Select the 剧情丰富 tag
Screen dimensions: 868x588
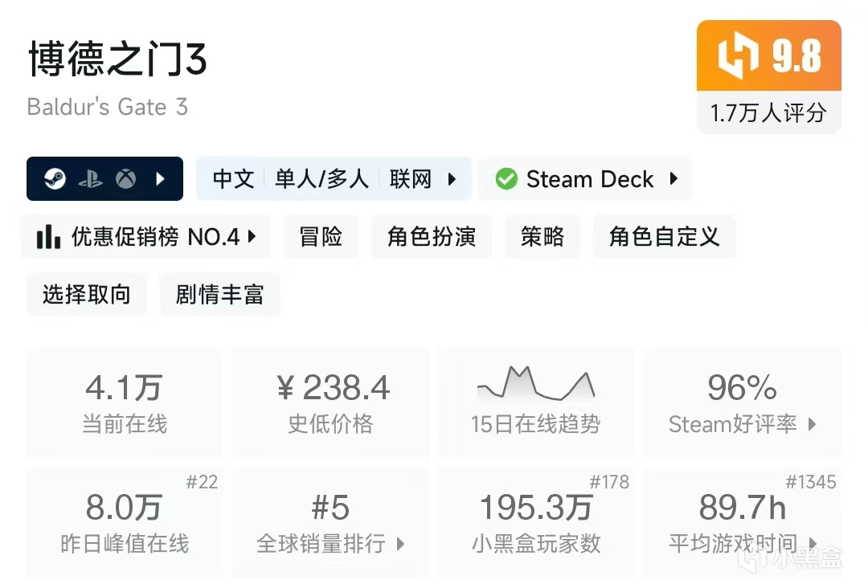219,295
